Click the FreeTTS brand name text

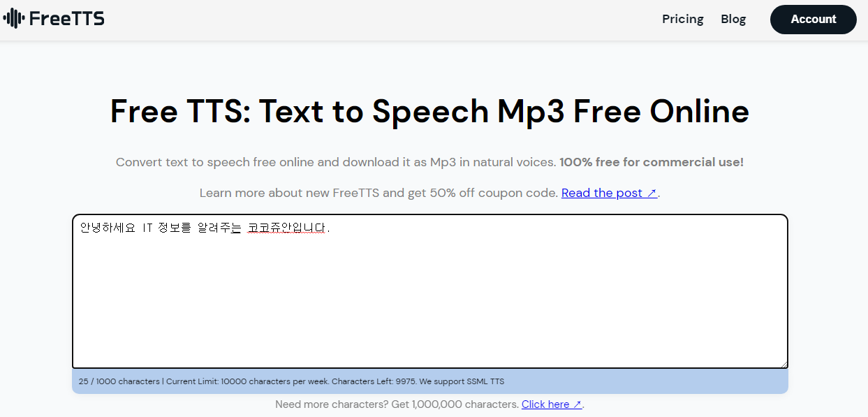pos(67,19)
